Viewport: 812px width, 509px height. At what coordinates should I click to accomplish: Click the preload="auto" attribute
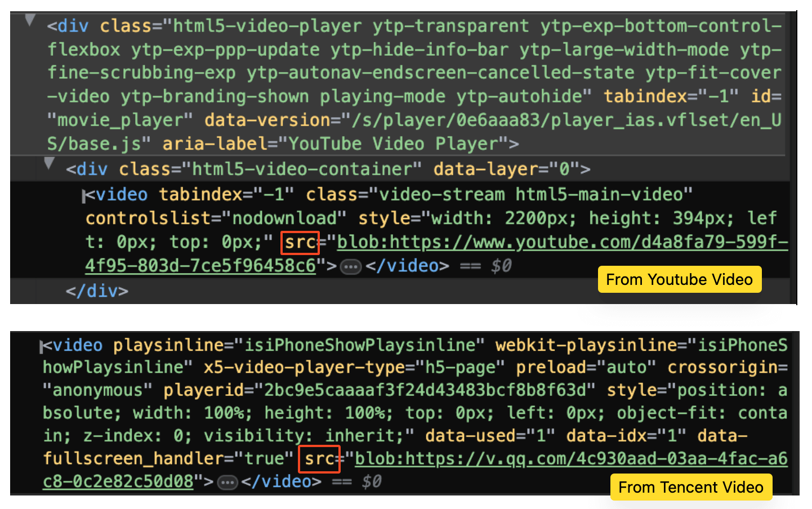tap(586, 368)
